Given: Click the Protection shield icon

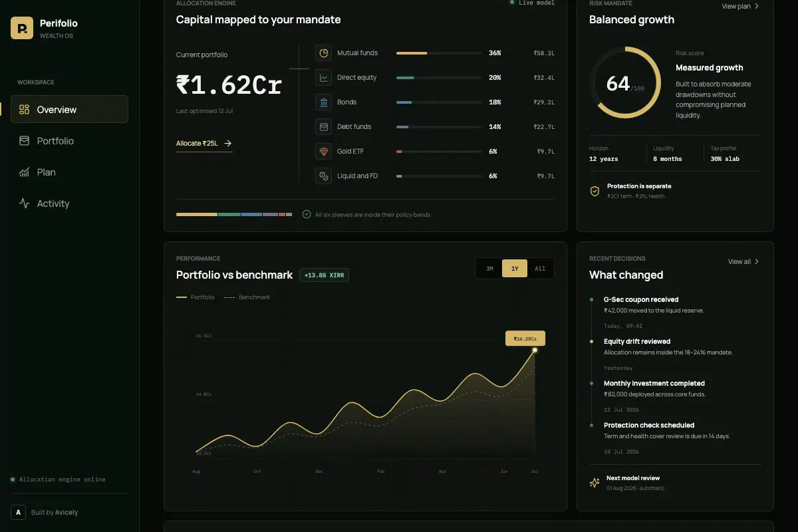Looking at the screenshot, I should [595, 192].
